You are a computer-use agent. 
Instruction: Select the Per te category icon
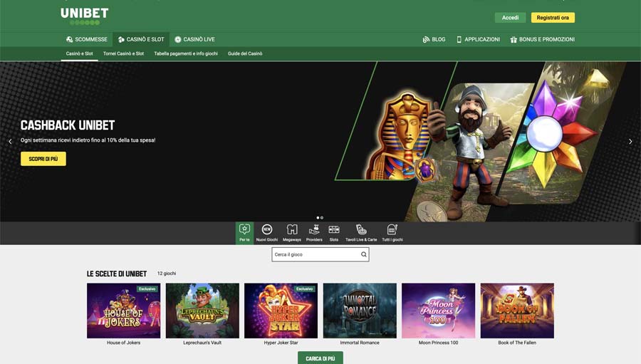pos(244,233)
